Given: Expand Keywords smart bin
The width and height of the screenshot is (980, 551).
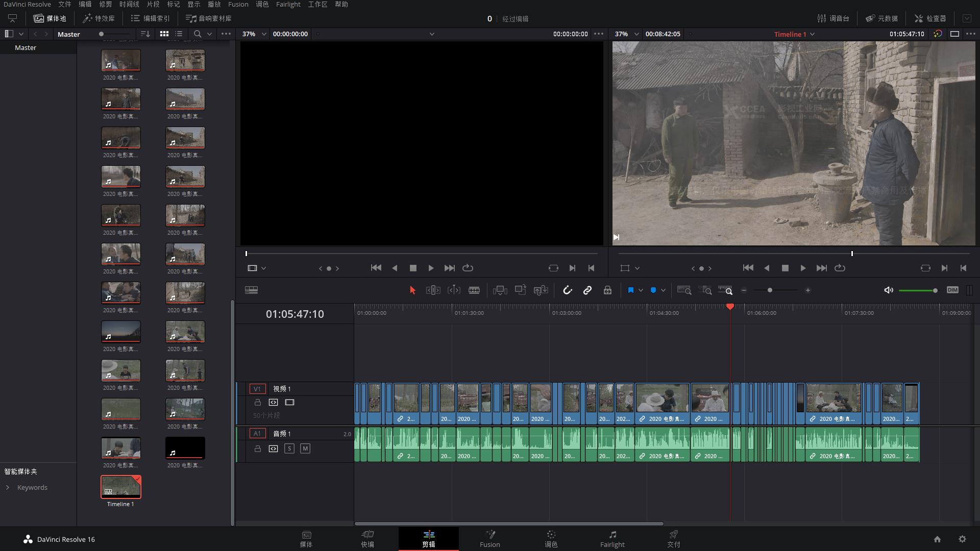Looking at the screenshot, I should click(x=8, y=487).
